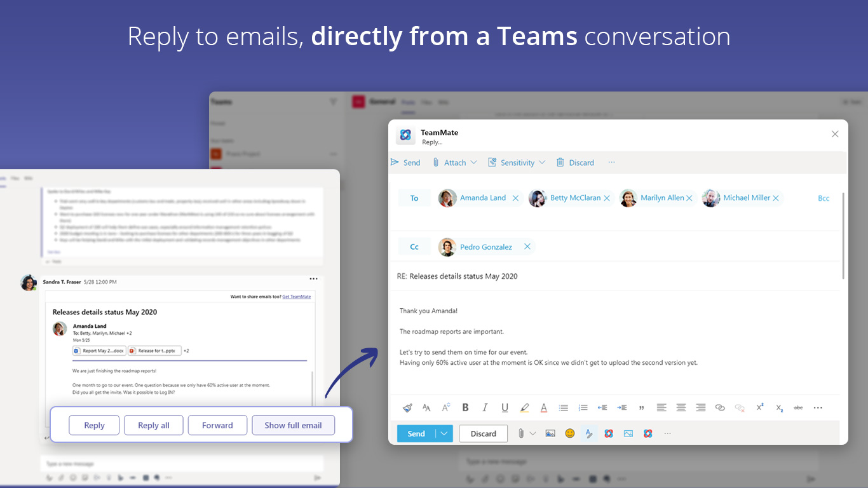Toggle strikethrough formatting
Viewport: 868px width, 488px height.
(799, 407)
